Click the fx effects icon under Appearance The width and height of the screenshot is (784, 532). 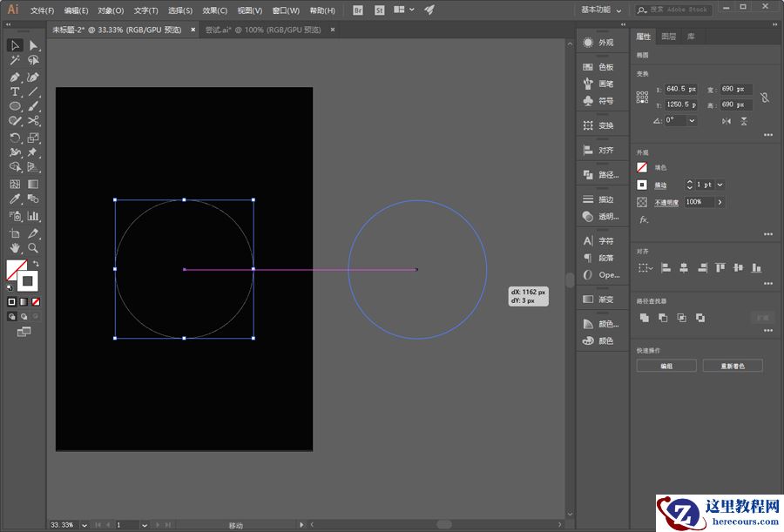pos(642,219)
